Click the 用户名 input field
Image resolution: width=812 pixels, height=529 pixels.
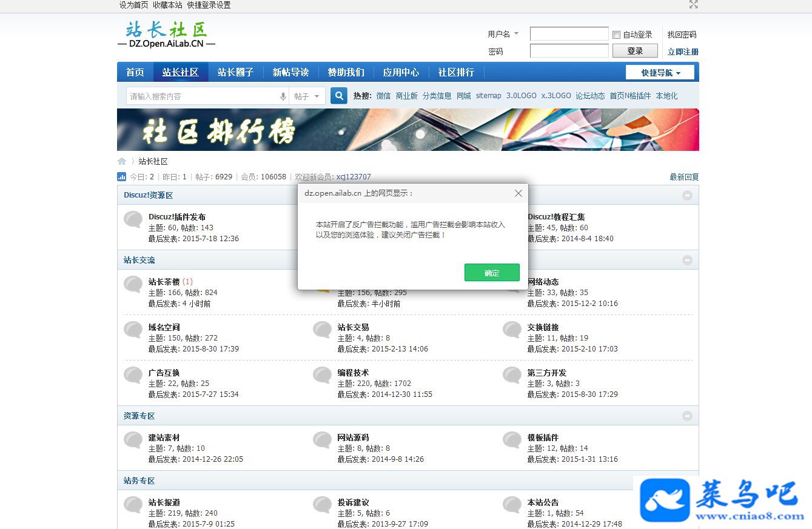(569, 34)
